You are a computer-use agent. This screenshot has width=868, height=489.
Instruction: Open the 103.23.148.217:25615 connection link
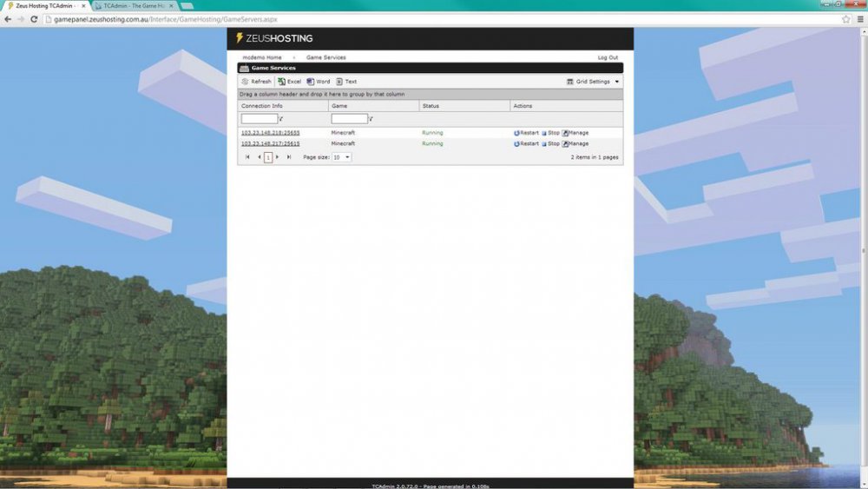[270, 143]
